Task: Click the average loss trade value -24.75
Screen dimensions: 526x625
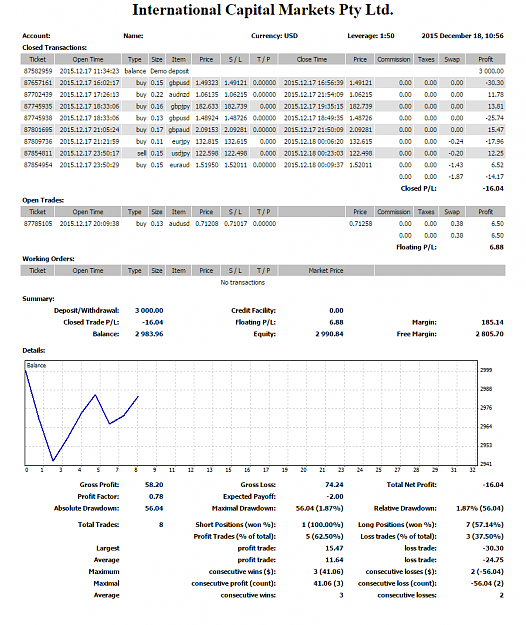Action: [494, 560]
